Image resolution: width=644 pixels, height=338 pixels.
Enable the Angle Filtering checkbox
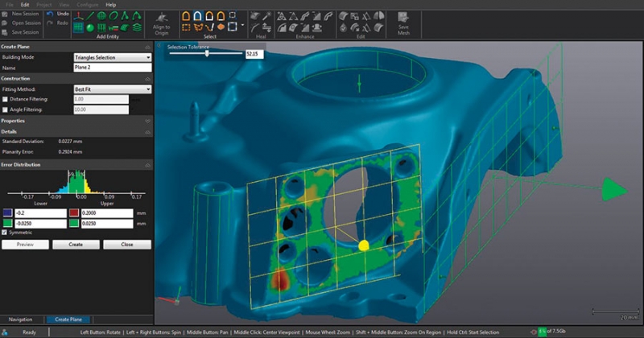point(6,109)
